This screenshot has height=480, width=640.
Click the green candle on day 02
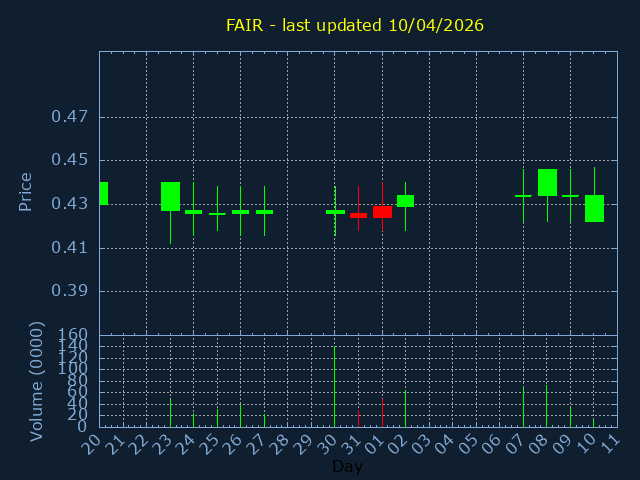405,200
